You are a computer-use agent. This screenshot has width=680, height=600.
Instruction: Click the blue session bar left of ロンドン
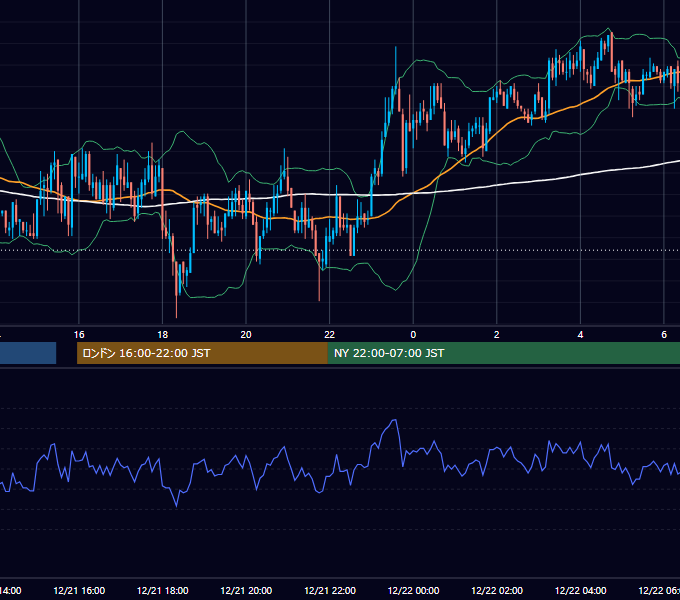click(x=28, y=353)
